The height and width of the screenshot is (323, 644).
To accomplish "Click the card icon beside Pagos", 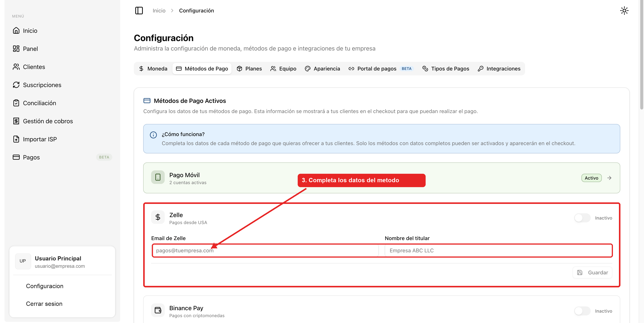I will pos(16,157).
